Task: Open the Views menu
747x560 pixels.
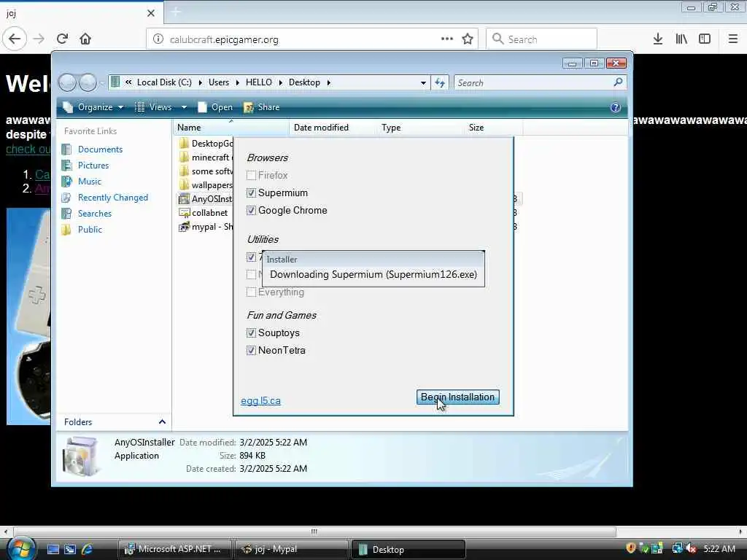Action: click(153, 107)
